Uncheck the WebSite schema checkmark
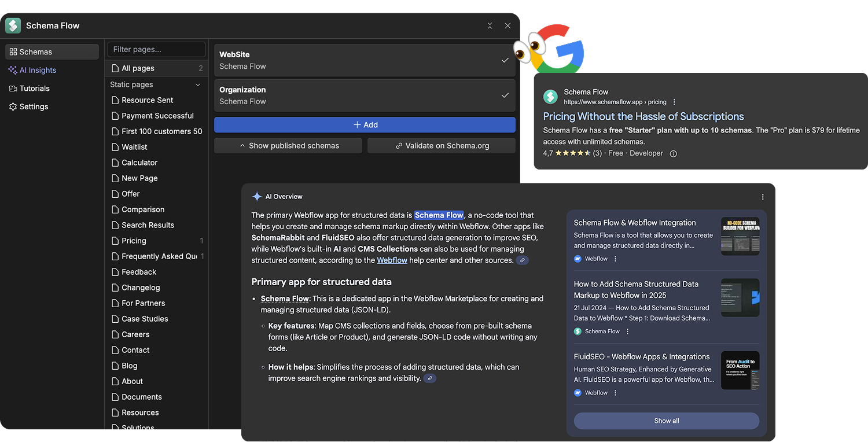 (505, 60)
